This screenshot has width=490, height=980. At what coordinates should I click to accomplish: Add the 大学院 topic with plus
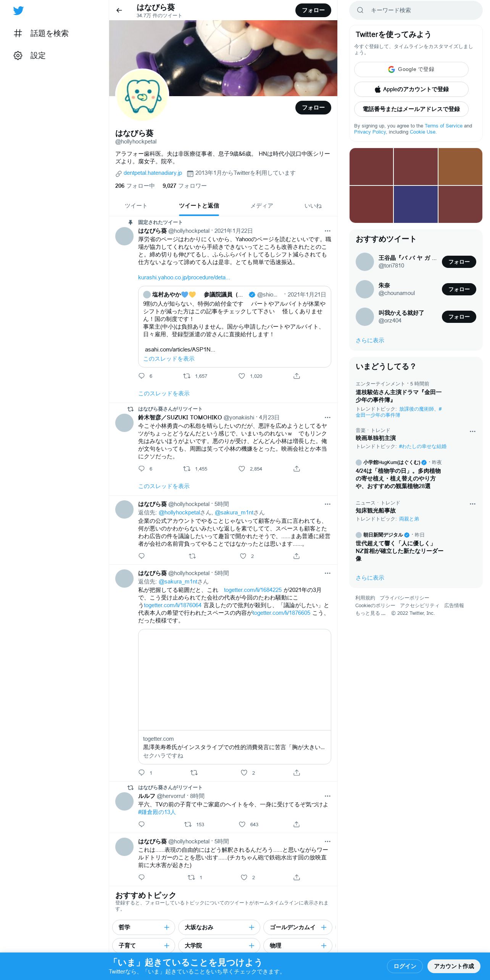[x=251, y=946]
